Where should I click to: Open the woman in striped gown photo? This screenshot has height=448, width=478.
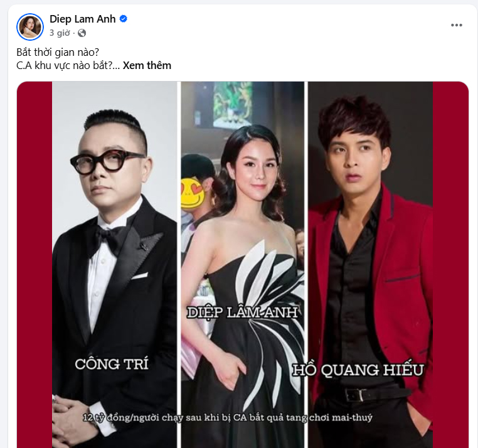[x=243, y=265]
